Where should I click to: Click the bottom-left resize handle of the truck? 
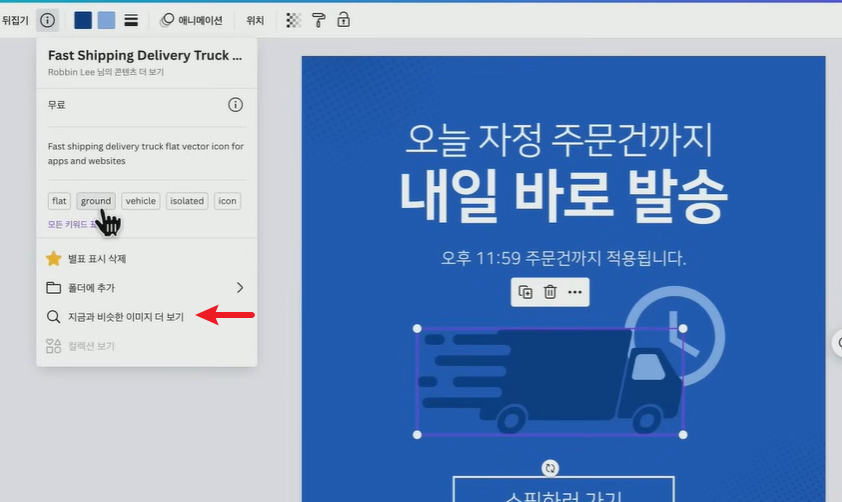417,435
